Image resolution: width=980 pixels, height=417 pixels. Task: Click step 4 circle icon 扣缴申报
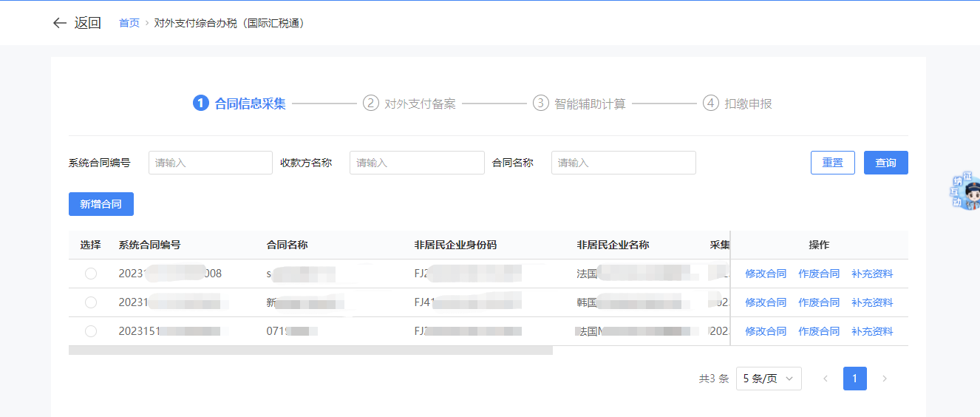(x=710, y=104)
